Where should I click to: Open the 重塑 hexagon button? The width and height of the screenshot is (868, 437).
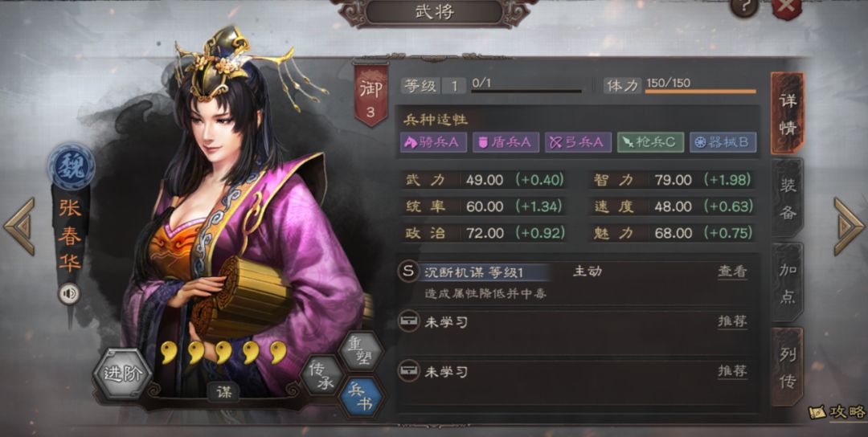(360, 349)
